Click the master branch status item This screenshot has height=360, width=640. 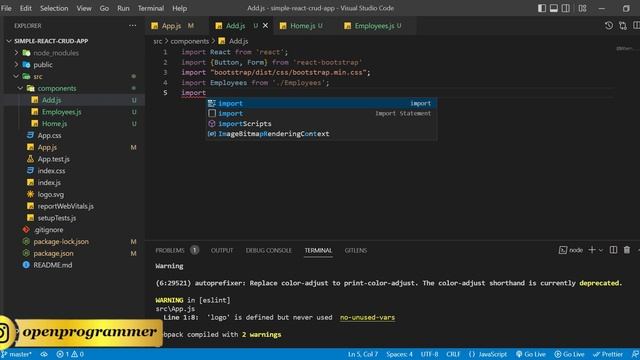tap(16, 354)
